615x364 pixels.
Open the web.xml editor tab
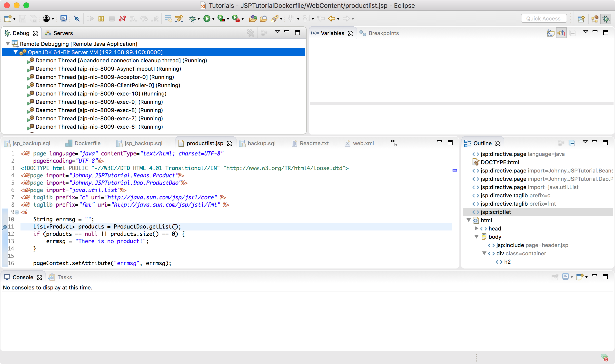359,143
